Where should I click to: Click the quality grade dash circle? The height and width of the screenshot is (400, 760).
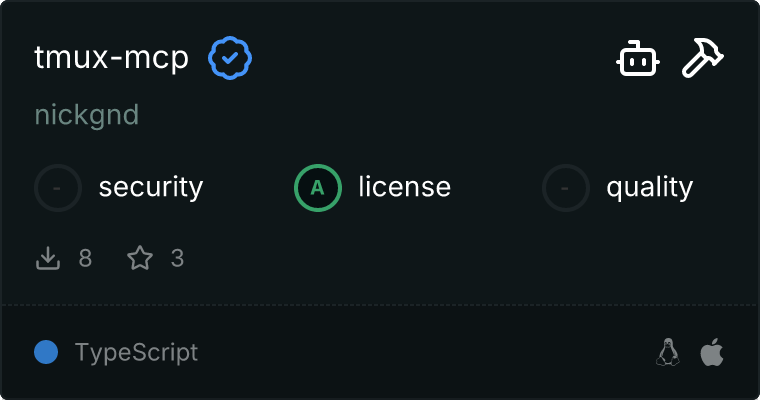click(566, 187)
